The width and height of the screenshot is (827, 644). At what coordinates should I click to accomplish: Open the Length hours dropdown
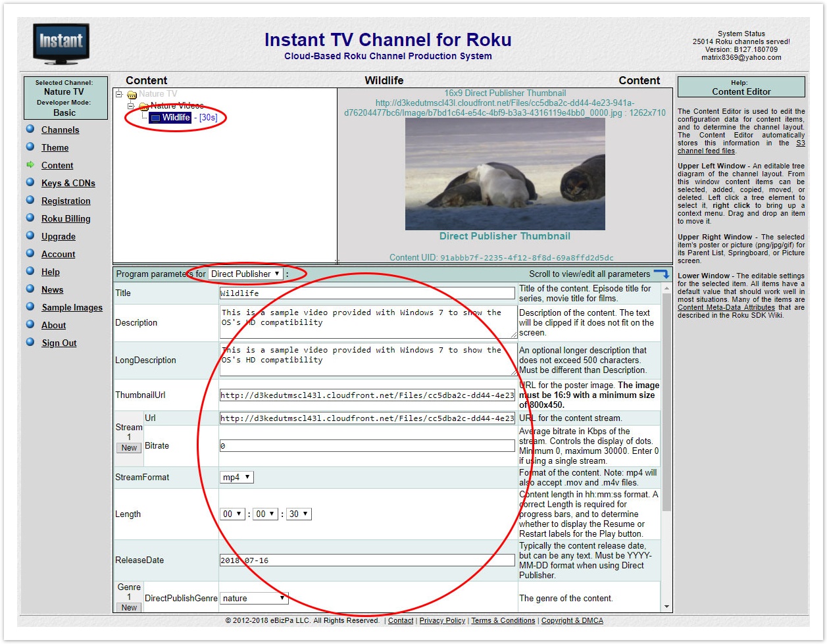click(233, 514)
